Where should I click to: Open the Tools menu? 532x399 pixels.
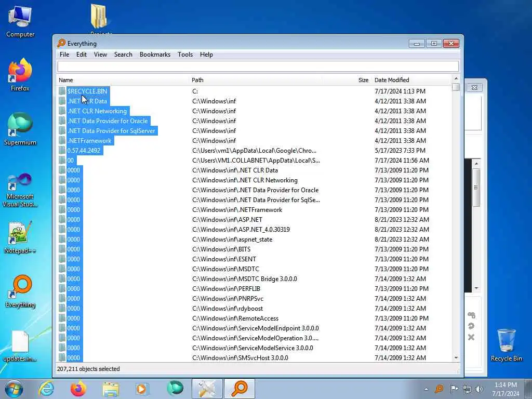(185, 55)
